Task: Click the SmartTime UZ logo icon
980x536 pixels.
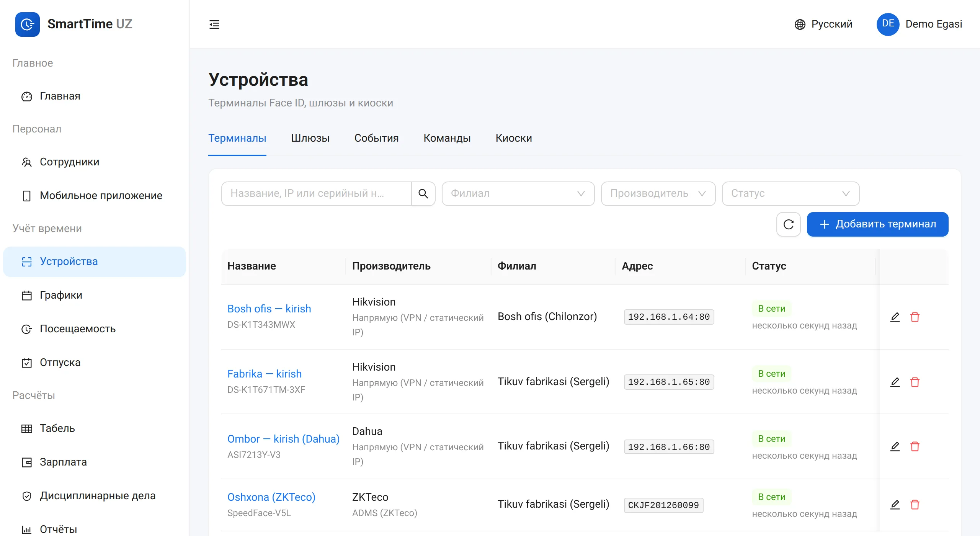Action: (x=28, y=25)
